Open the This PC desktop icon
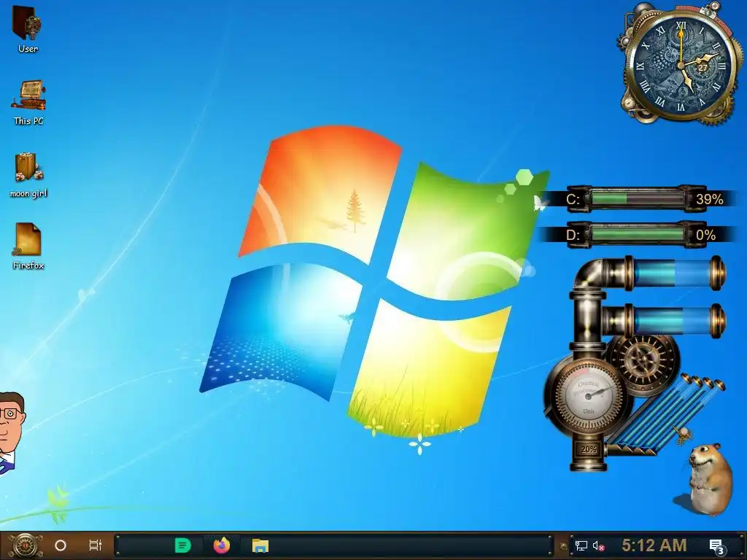Viewport: 747px width, 560px height. coord(28,102)
